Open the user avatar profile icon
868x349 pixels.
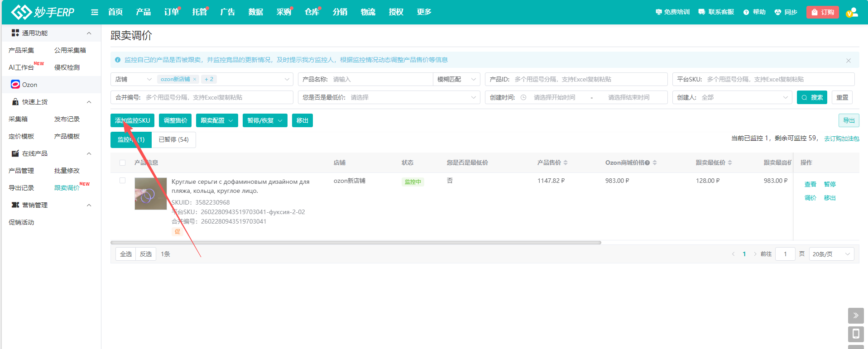[x=852, y=12]
